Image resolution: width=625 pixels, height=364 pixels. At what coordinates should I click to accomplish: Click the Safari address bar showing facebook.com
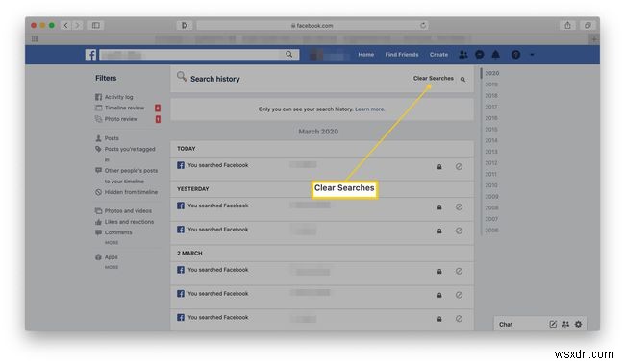[312, 26]
